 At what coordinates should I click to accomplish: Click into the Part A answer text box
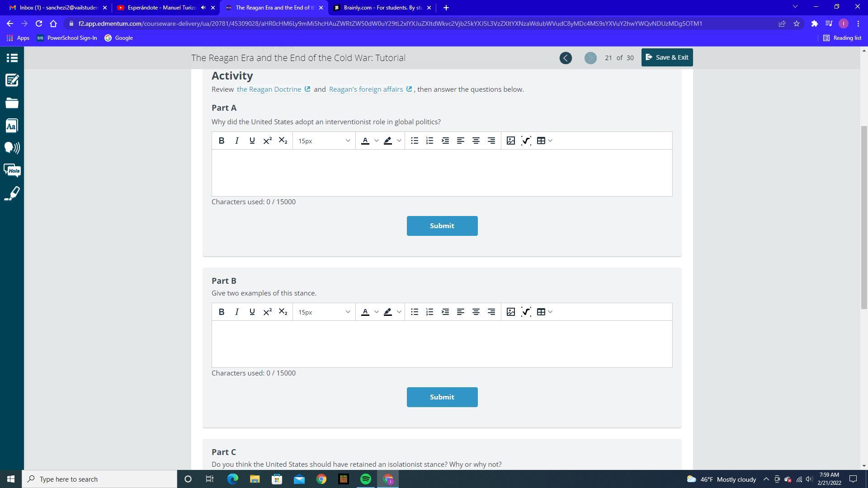[442, 173]
